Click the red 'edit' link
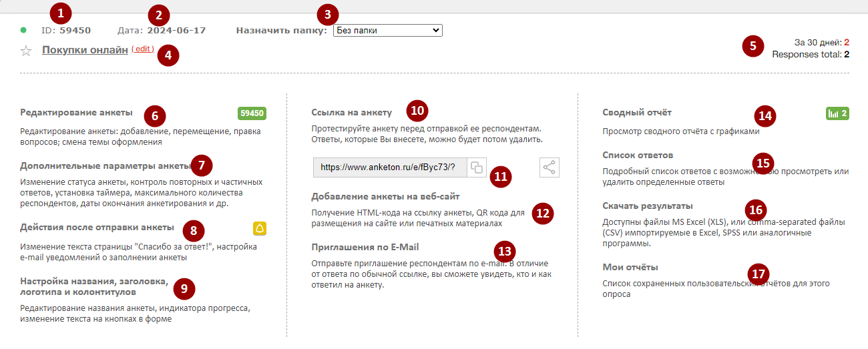Image resolution: width=868 pixels, height=349 pixels. pos(142,49)
